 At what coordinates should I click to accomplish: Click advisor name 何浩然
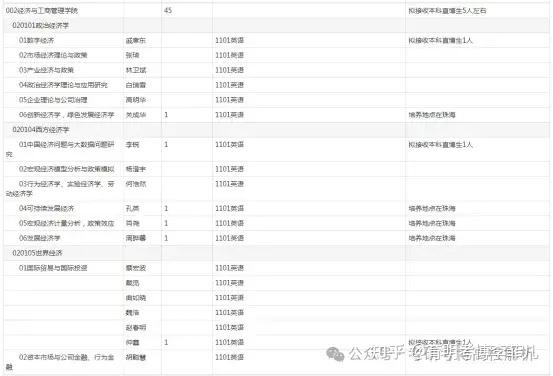(136, 184)
